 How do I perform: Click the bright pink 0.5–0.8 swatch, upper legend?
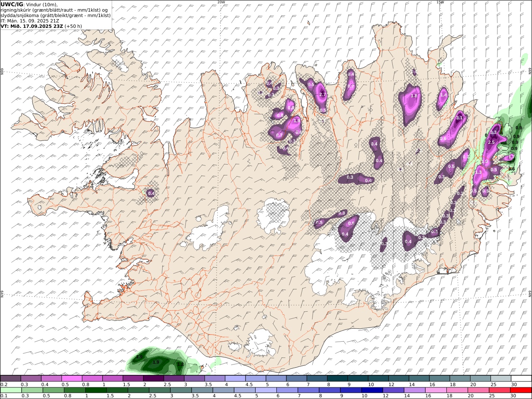71,379
